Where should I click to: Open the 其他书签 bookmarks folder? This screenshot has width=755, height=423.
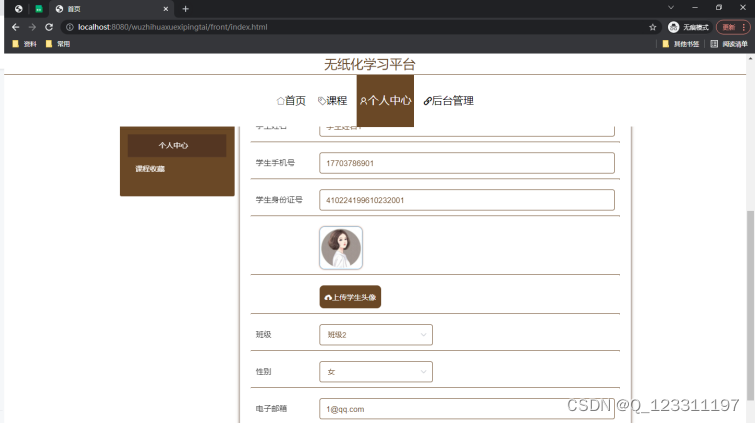[681, 44]
